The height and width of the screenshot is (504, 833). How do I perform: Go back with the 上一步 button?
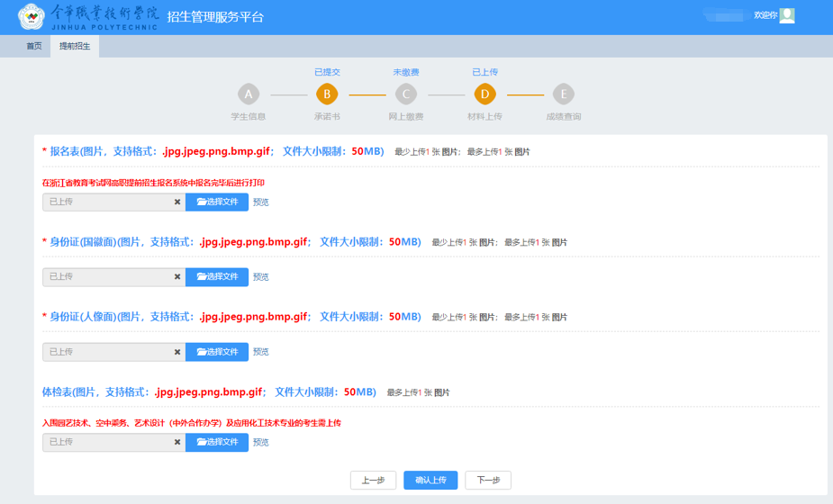[373, 481]
